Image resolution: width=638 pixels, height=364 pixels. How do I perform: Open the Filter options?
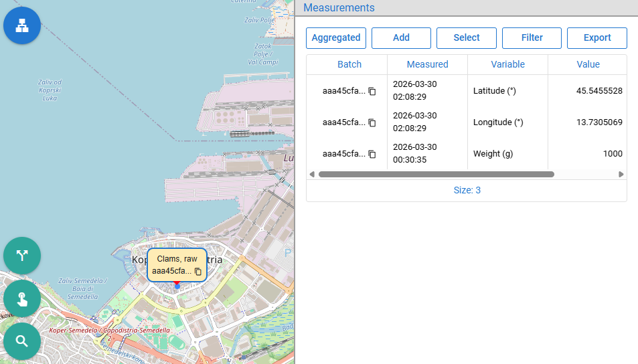[x=532, y=38]
